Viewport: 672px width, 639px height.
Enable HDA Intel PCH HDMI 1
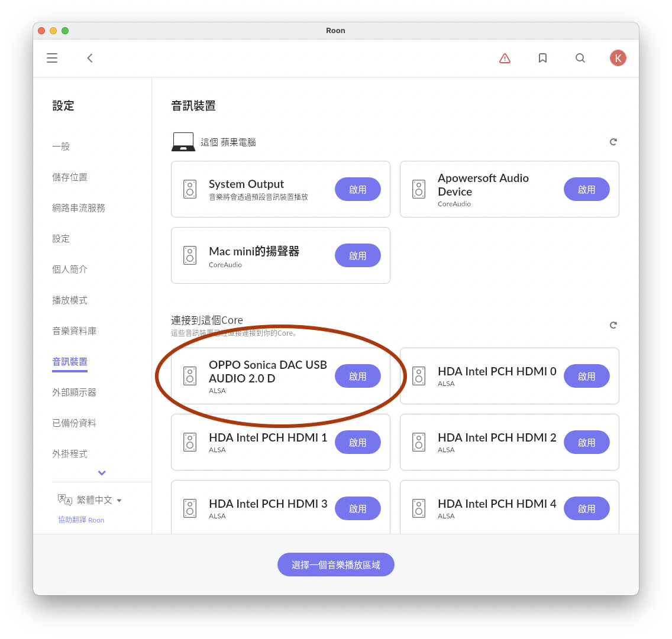pyautogui.click(x=358, y=442)
